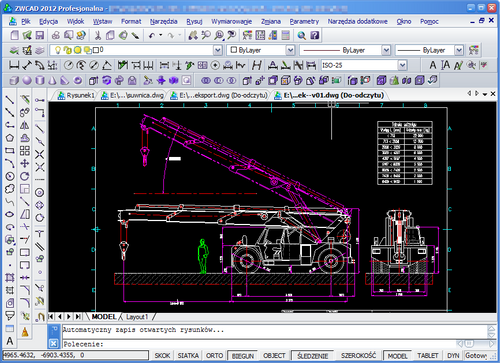Select the Angular dimension tool
The height and width of the screenshot is (363, 500).
[x=107, y=65]
